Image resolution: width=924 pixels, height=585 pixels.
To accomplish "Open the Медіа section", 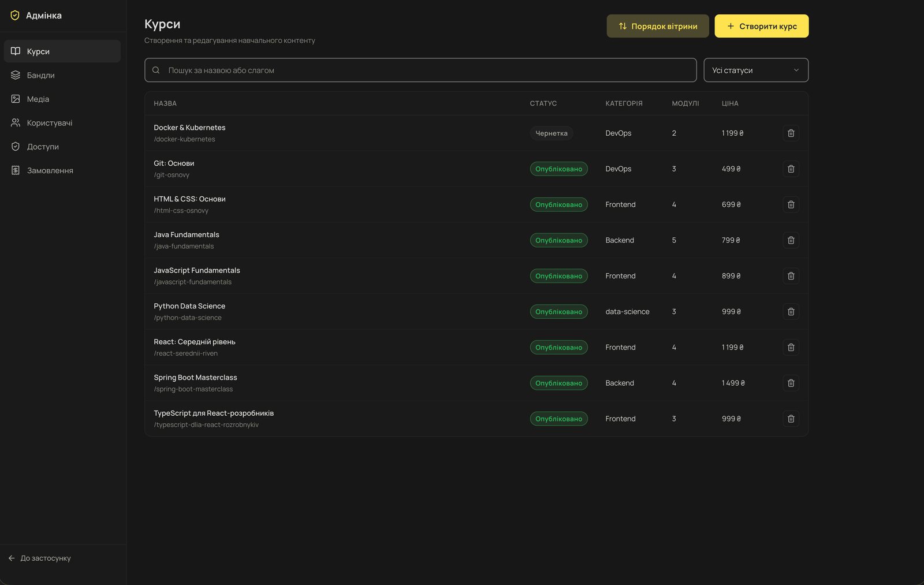I will [x=62, y=99].
